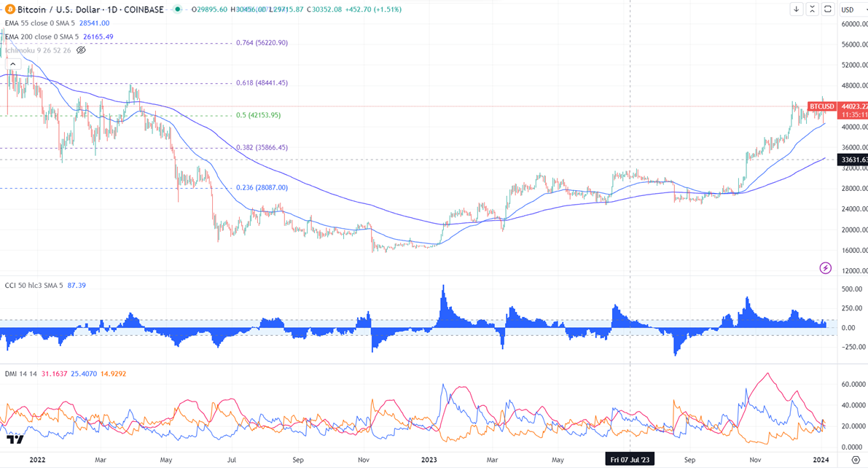Screen dimensions: 868x470
Task: Click the +452.70 (+1.51%) price change text
Action: point(372,9)
